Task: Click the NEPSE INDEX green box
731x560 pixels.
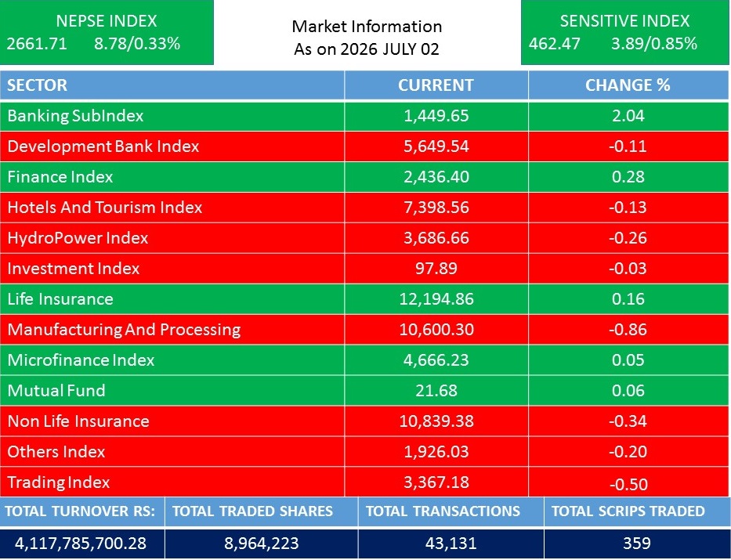Action: [x=107, y=32]
